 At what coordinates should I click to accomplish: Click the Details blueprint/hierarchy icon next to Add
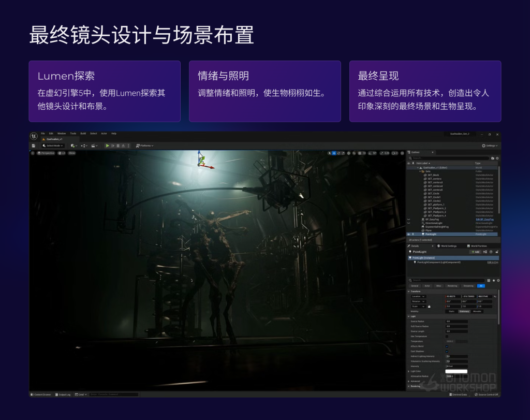pos(484,252)
